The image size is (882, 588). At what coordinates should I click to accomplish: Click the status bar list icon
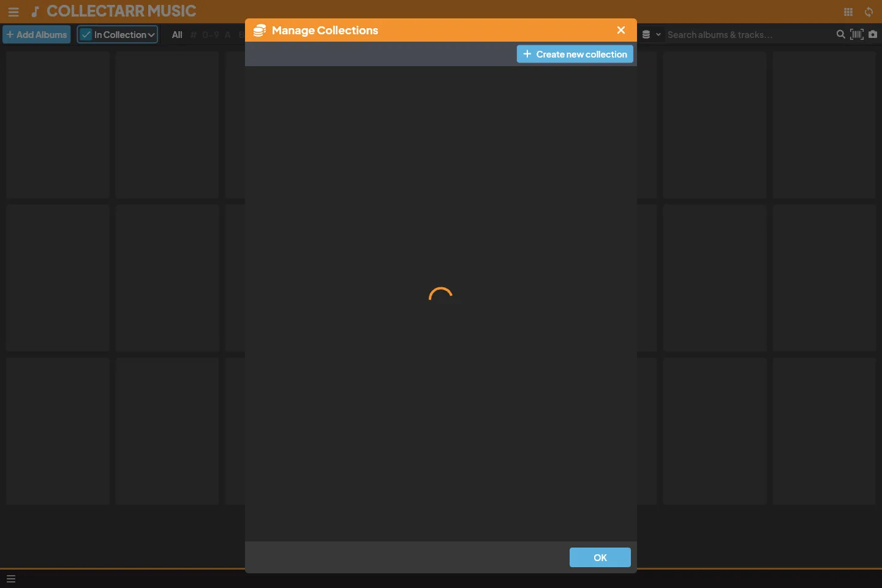[10, 579]
